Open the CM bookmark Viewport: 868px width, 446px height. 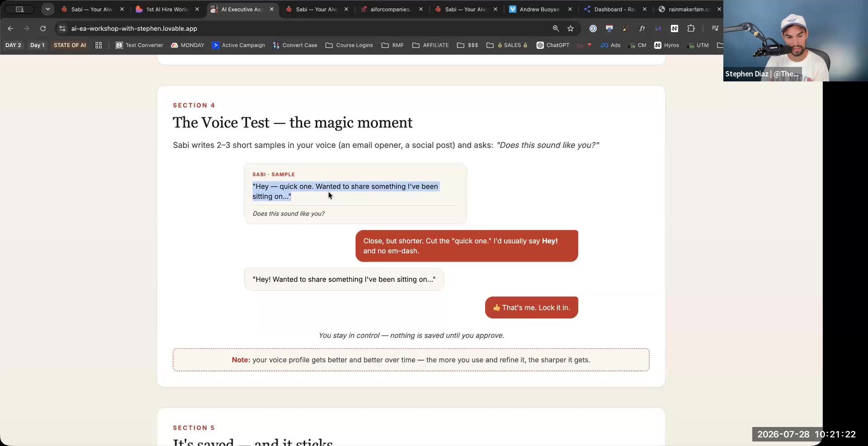tap(637, 45)
